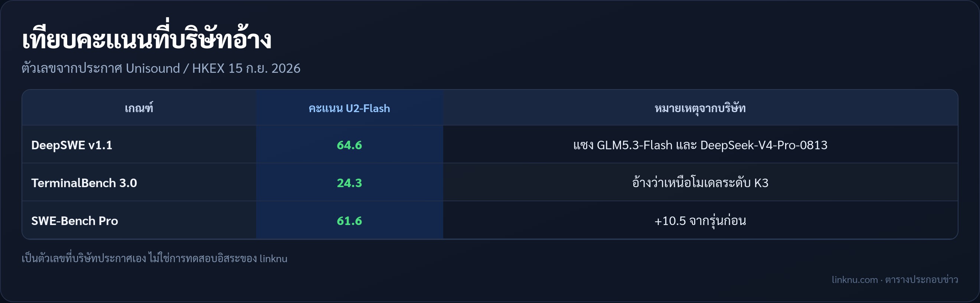This screenshot has height=303, width=980.
Task: Click the HKEX 15 ก.ย. 2026 date
Action: tap(246, 68)
